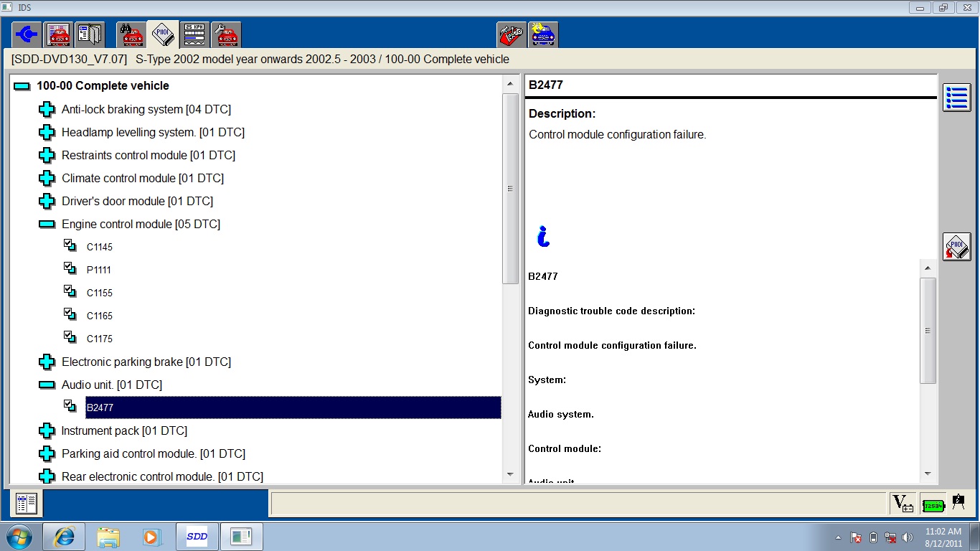980x551 pixels.
Task: Select Rear electronic control module entry
Action: pos(162,476)
